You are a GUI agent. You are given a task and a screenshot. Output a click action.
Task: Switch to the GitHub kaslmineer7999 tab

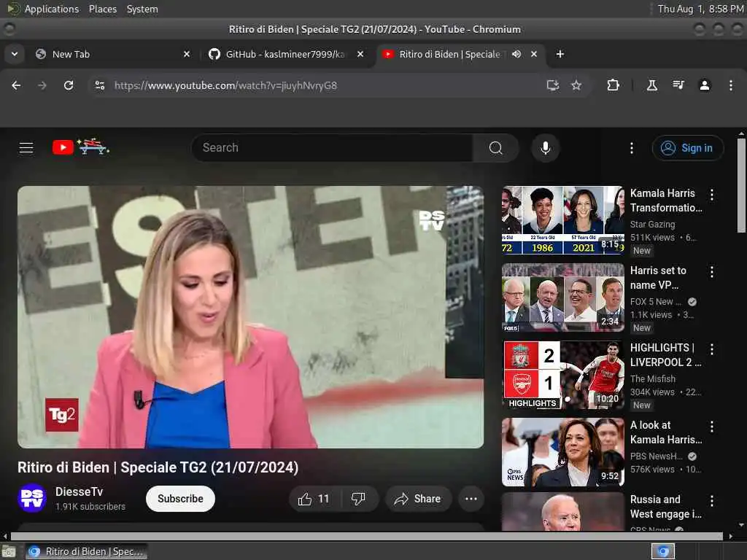click(x=286, y=54)
